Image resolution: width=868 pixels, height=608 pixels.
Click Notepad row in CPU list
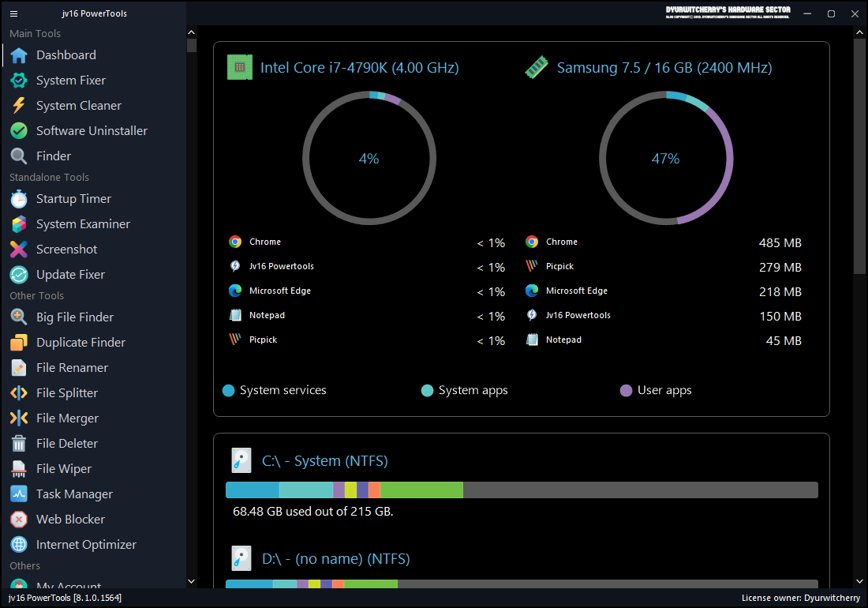point(366,315)
